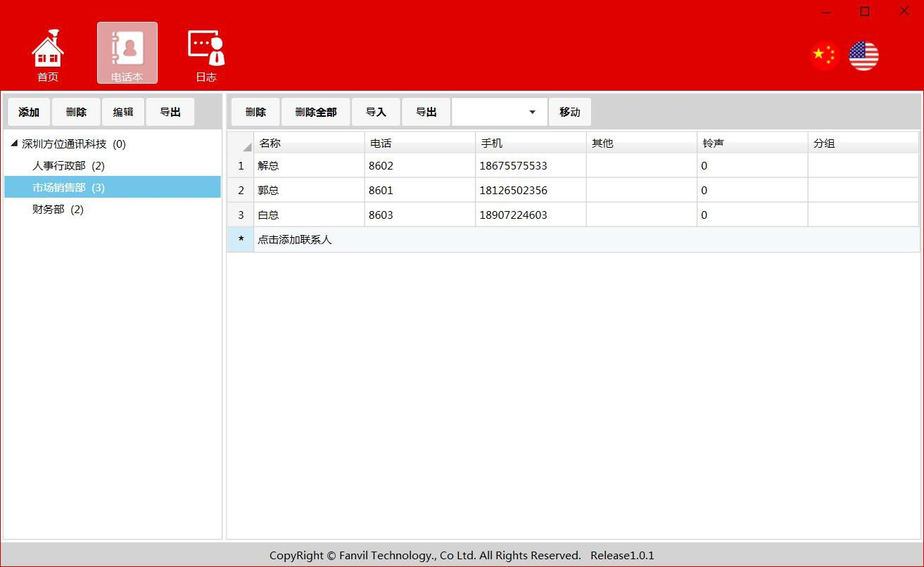The width and height of the screenshot is (924, 567).
Task: Click 添加 in the left group panel
Action: coord(29,112)
